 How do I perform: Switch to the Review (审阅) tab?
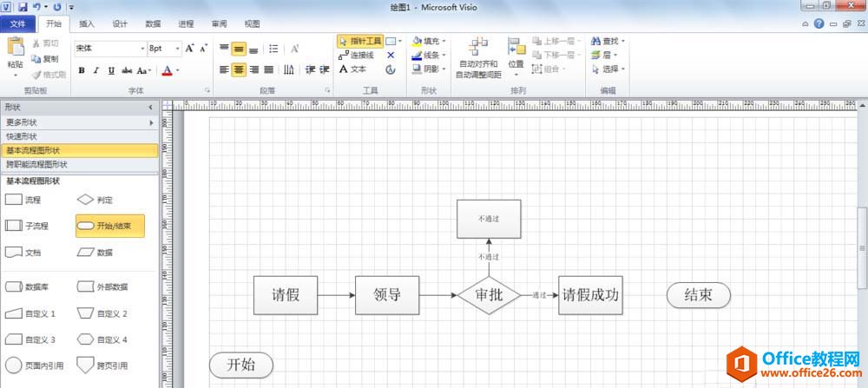[220, 23]
